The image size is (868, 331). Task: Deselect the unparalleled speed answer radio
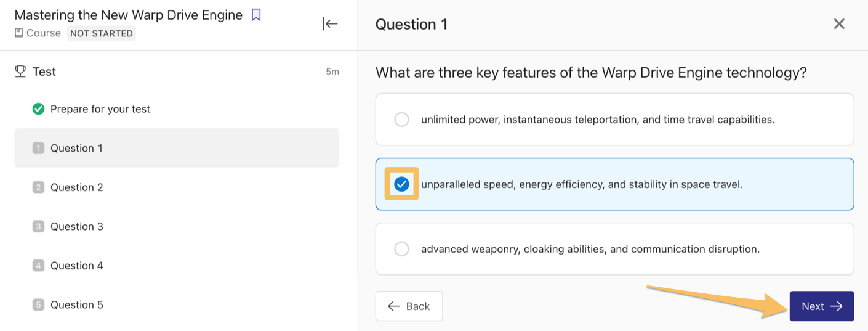click(401, 184)
